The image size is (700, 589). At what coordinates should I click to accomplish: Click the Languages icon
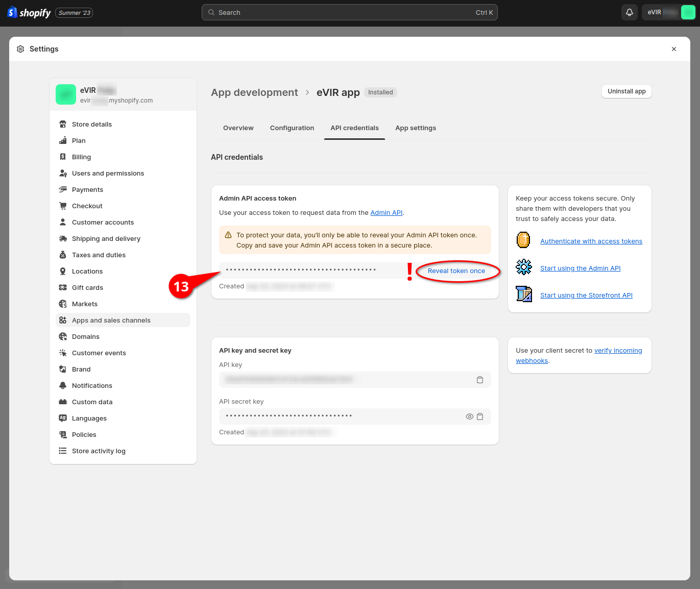point(63,418)
